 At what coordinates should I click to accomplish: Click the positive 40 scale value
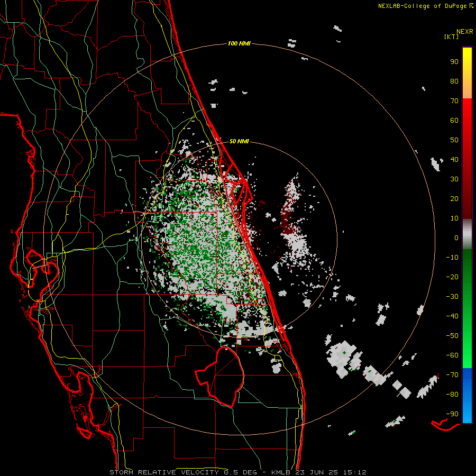(x=454, y=160)
